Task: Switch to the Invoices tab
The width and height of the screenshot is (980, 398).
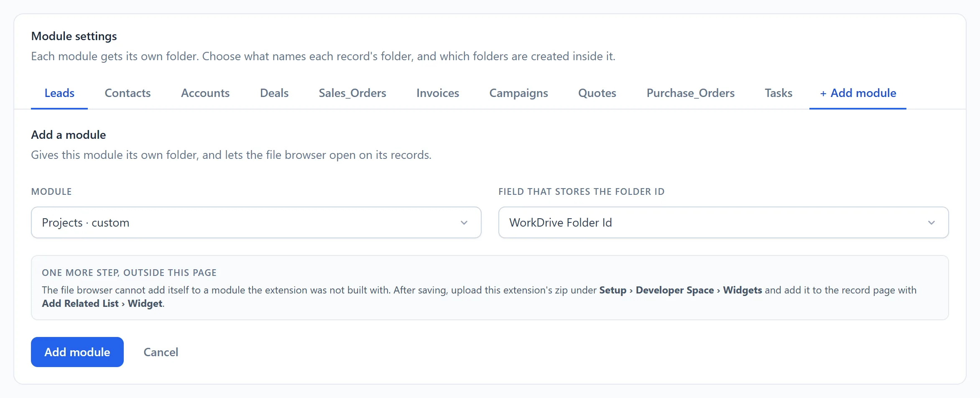Action: (x=438, y=93)
